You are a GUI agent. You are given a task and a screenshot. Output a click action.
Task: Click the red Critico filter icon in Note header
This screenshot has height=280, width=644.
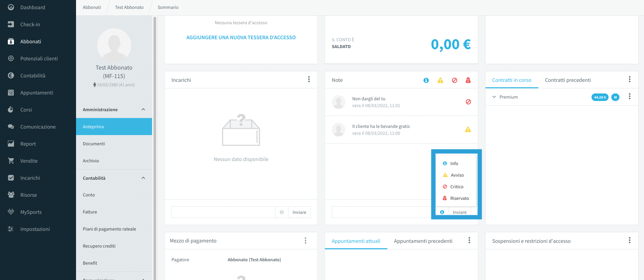[454, 80]
